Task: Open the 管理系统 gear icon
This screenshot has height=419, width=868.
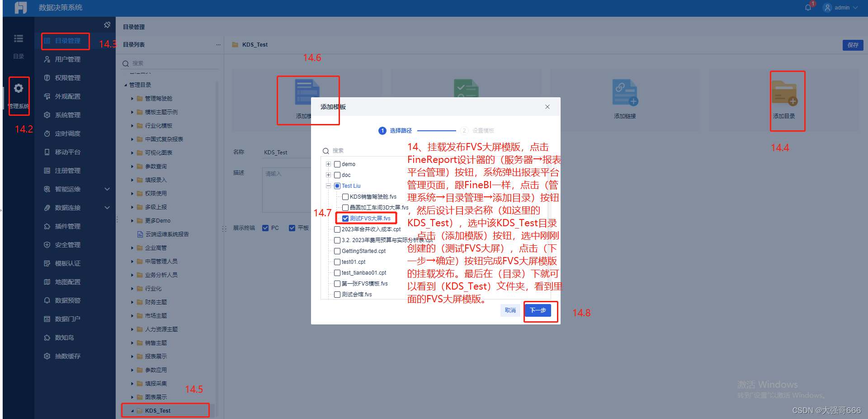Action: tap(19, 88)
